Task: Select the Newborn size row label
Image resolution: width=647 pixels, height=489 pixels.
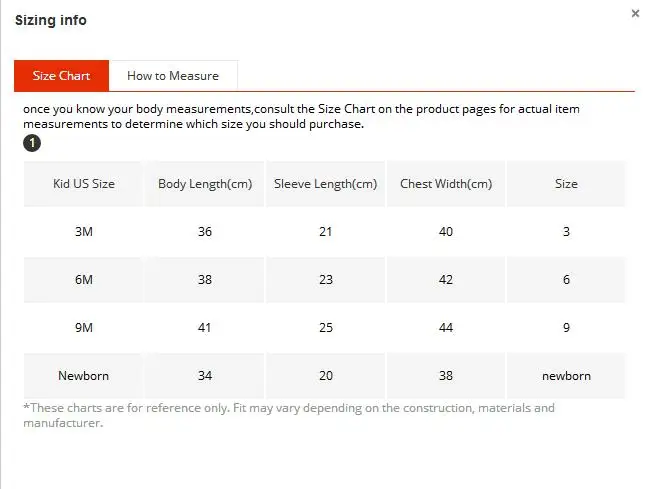Action: [84, 376]
